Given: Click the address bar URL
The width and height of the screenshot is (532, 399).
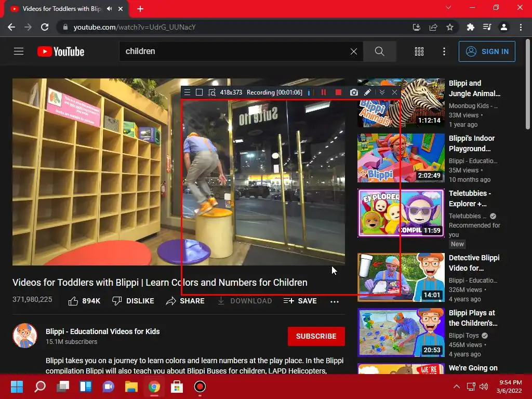Looking at the screenshot, I should pyautogui.click(x=135, y=27).
